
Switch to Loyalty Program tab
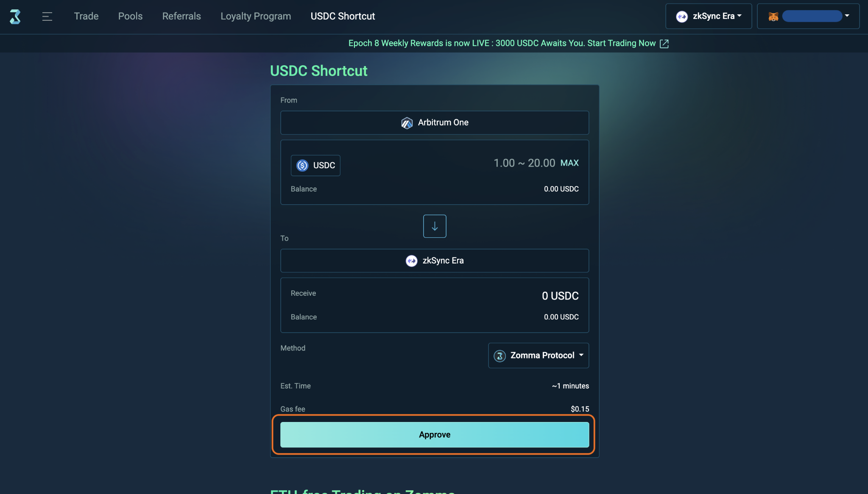coord(256,16)
